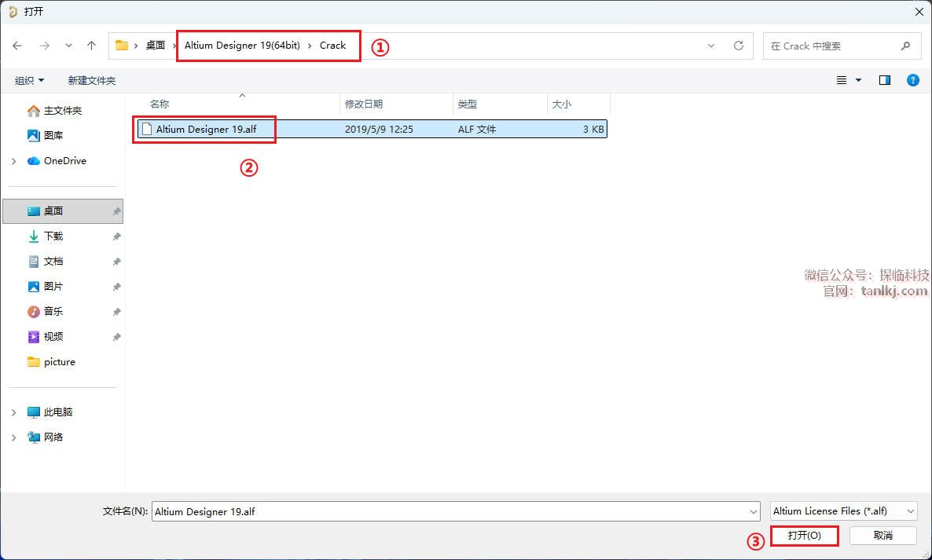932x560 pixels.
Task: Open 主文件夹 in the sidebar
Action: 63,111
